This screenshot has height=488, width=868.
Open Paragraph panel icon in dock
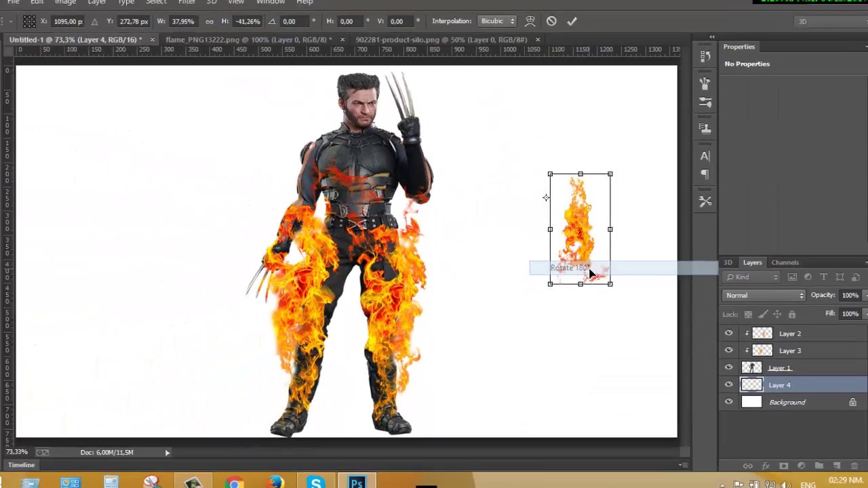[705, 175]
